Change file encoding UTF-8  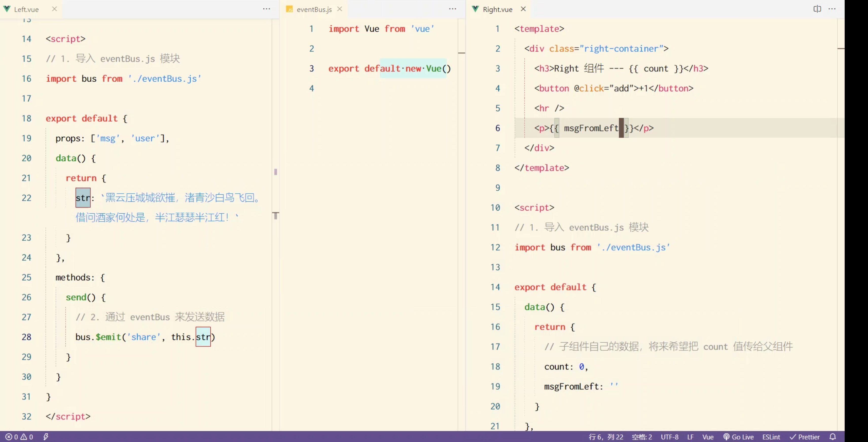(x=669, y=437)
